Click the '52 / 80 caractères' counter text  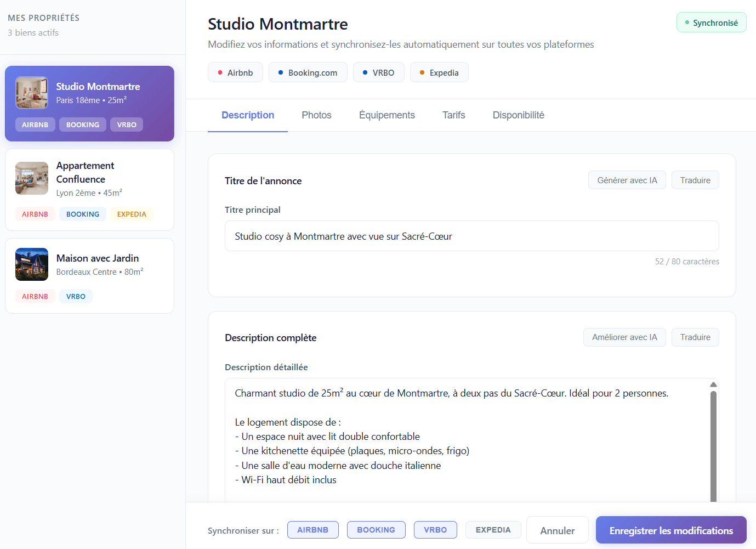[687, 262]
